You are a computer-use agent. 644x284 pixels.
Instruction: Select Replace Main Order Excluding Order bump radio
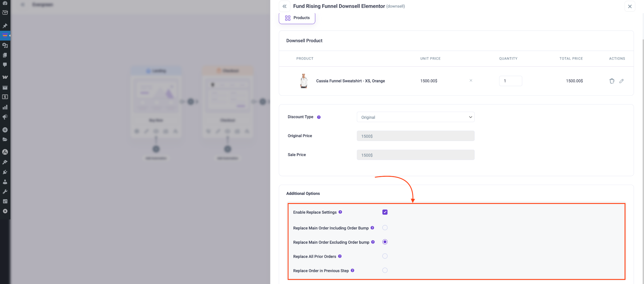tap(385, 242)
